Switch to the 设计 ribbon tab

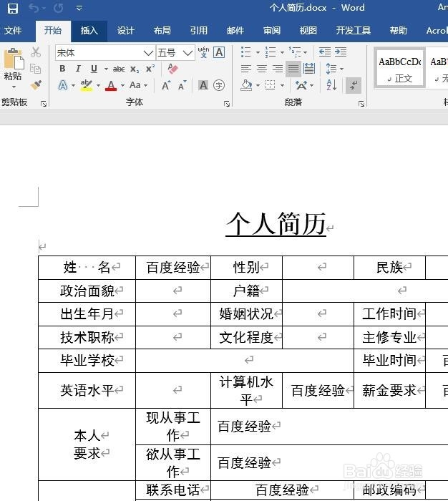point(125,31)
